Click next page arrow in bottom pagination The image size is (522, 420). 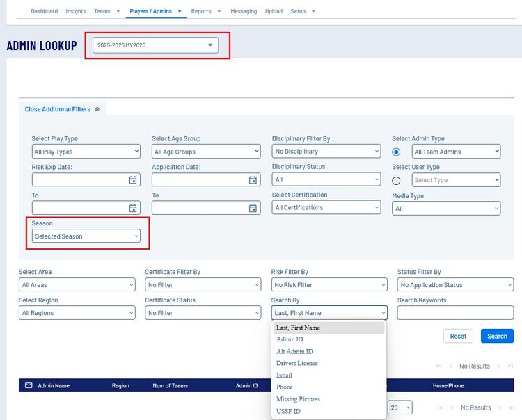(x=498, y=407)
